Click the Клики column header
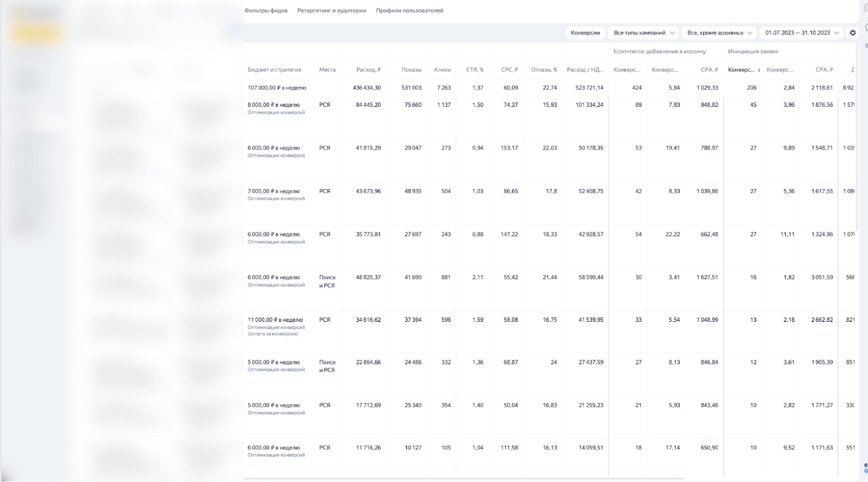This screenshot has height=482, width=868. pyautogui.click(x=442, y=69)
